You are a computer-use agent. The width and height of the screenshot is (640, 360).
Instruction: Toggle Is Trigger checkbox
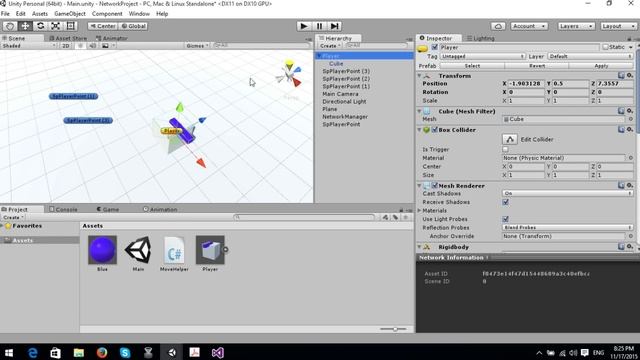pos(505,149)
